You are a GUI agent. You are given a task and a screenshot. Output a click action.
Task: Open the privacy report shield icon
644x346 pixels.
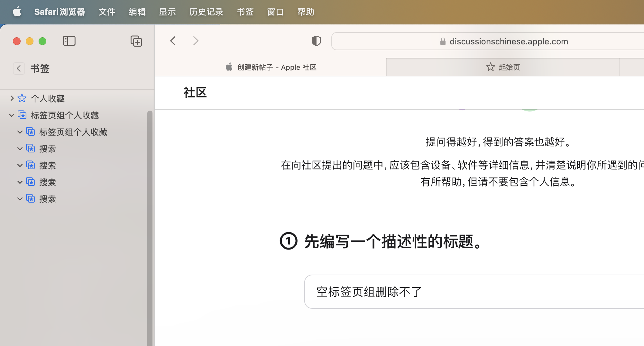click(316, 41)
